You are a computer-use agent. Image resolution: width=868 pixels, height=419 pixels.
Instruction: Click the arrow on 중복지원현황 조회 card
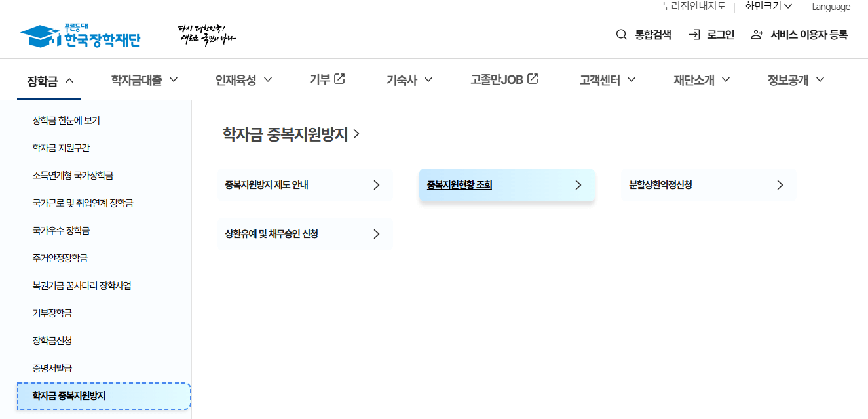coord(578,185)
